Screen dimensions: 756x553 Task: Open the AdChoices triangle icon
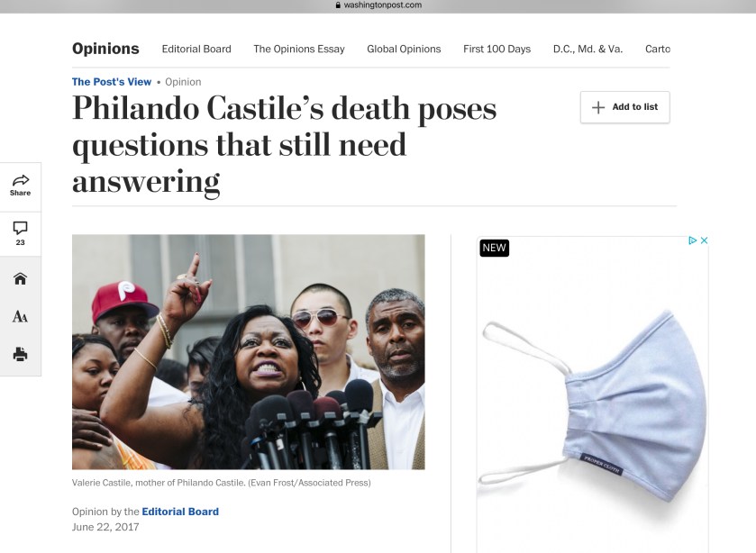tap(693, 240)
